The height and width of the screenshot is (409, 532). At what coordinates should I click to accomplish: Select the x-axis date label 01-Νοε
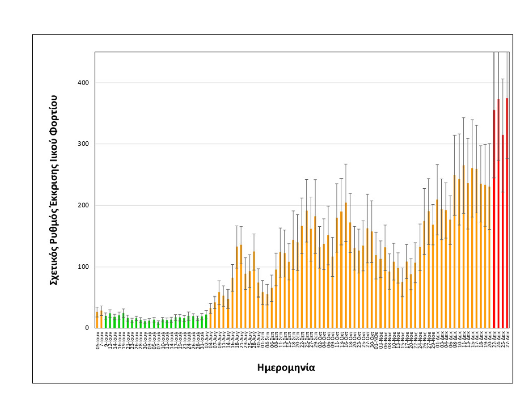point(376,336)
